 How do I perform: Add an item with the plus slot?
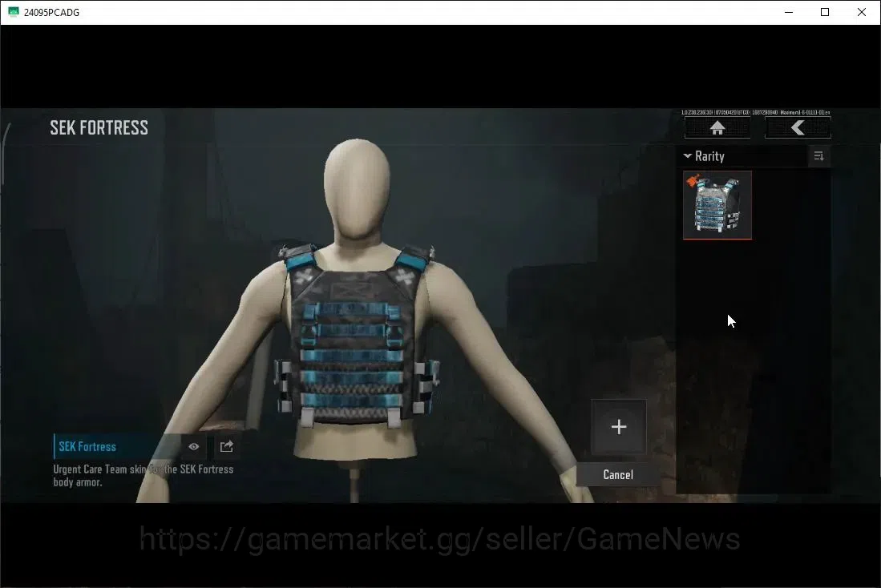pyautogui.click(x=619, y=427)
